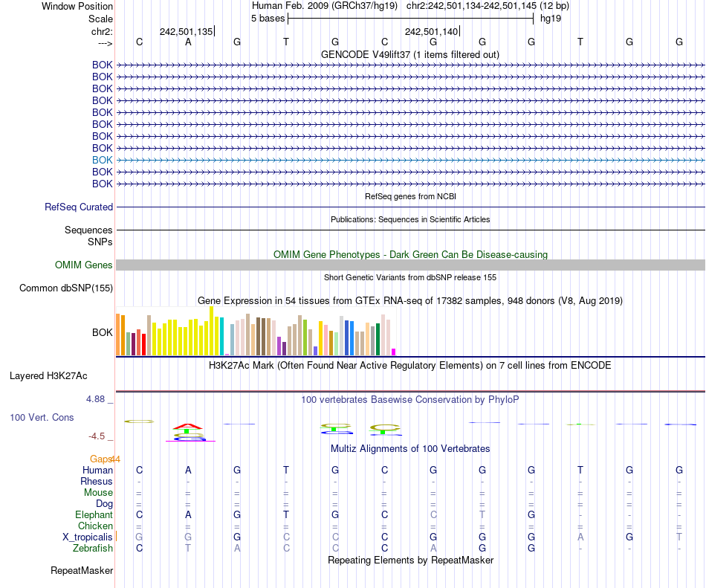Viewport: 706px width, 588px height.
Task: Click the 'chr2:' ruler label
Action: [x=102, y=31]
